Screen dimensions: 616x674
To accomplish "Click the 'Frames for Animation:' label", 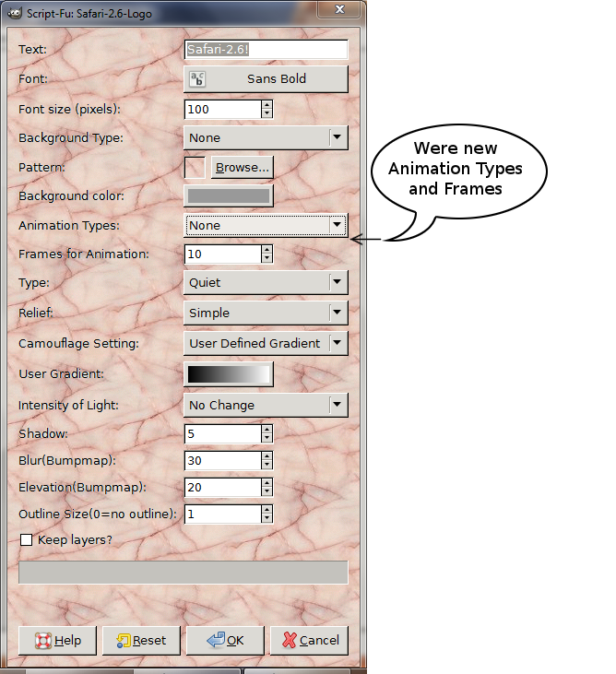I will click(x=84, y=254).
